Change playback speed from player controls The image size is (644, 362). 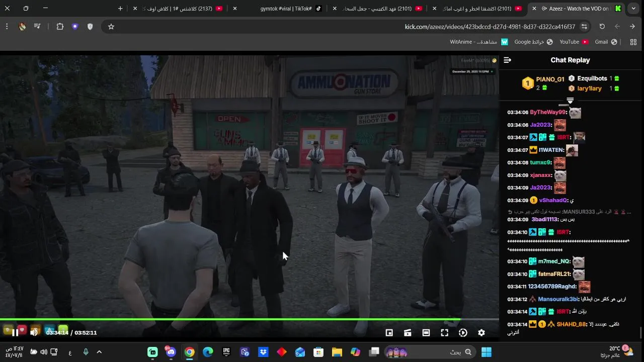[463, 332]
